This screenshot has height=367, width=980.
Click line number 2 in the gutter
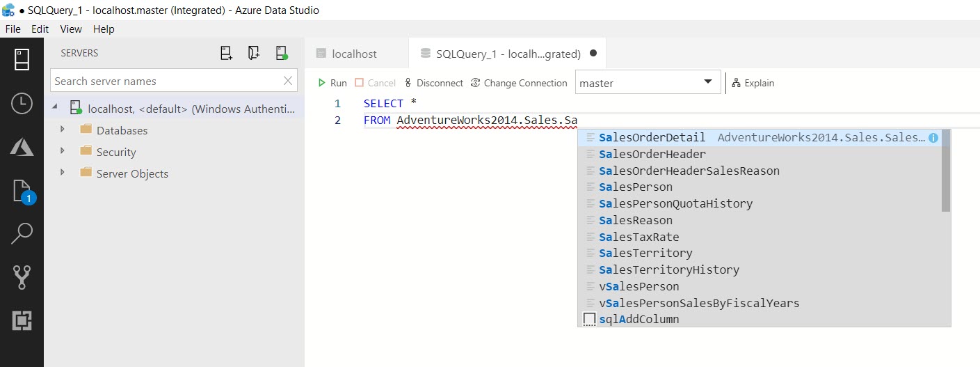coord(338,120)
